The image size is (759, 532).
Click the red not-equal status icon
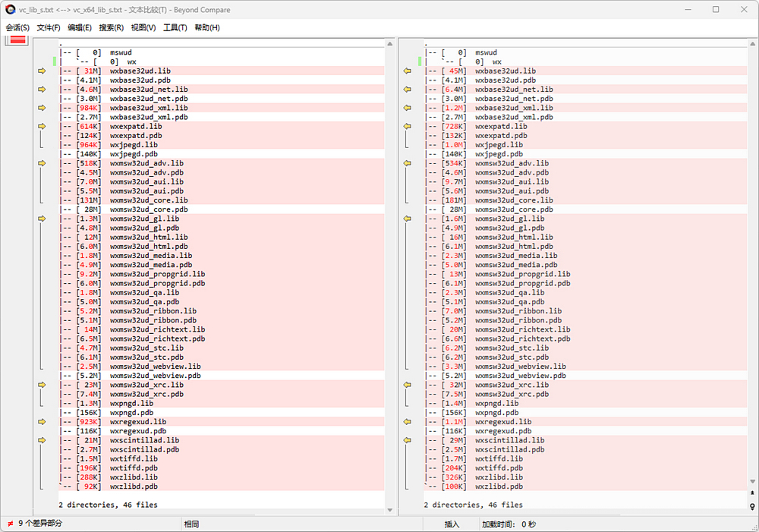(10, 524)
